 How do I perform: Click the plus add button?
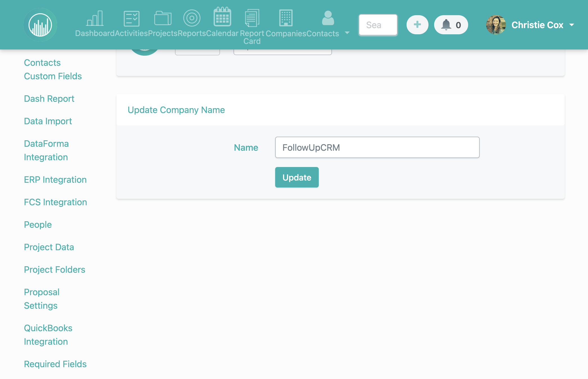[x=417, y=25]
